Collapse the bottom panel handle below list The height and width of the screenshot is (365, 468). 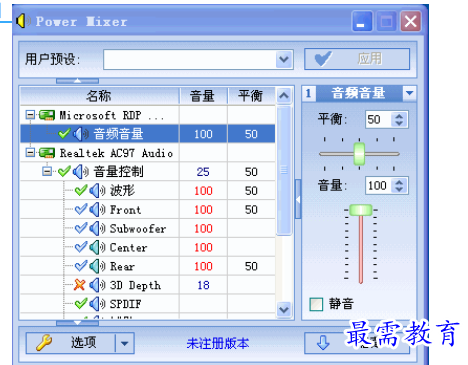coord(77,323)
